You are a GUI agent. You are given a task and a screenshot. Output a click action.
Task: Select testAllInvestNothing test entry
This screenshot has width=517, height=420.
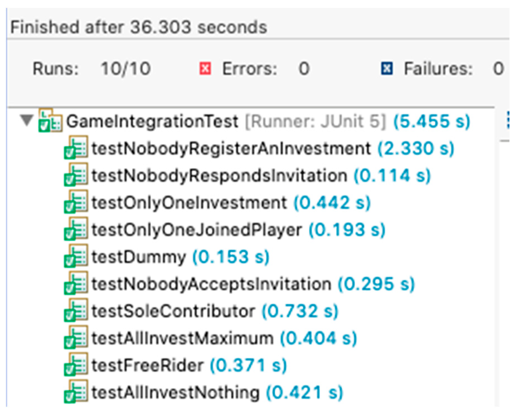175,392
